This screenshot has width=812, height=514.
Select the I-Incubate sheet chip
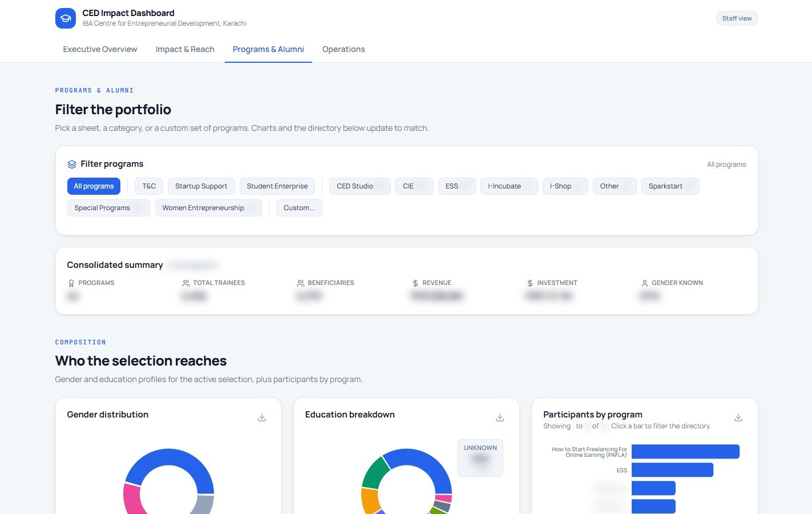tap(509, 186)
